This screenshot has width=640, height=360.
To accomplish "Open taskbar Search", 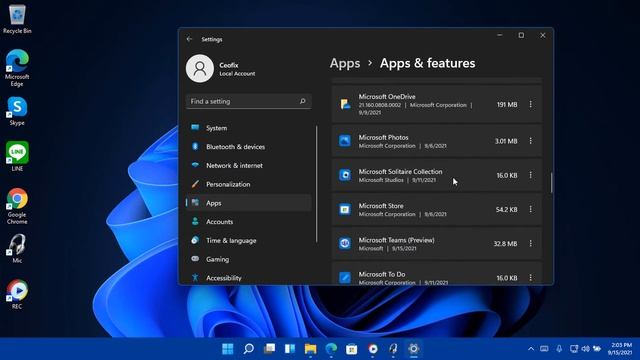I will (249, 349).
